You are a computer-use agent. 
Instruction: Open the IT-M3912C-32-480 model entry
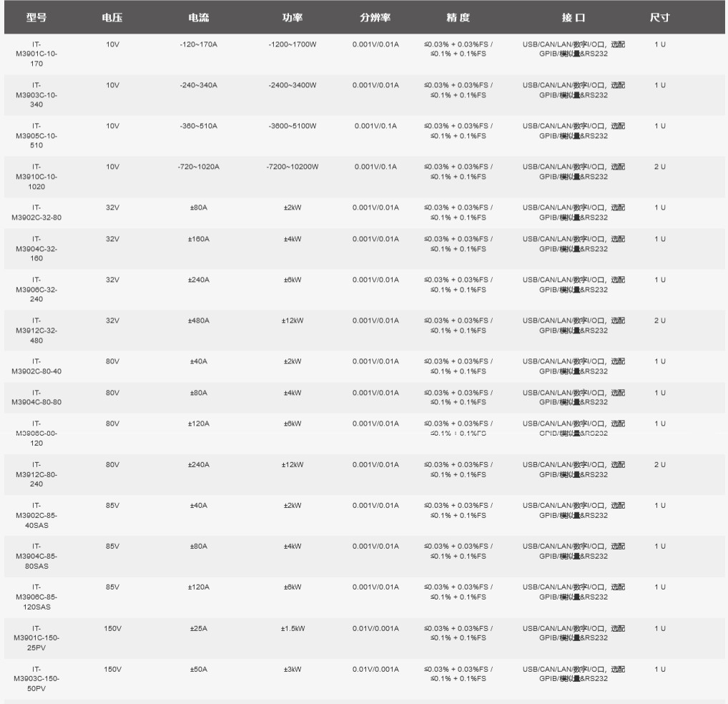pos(36,330)
